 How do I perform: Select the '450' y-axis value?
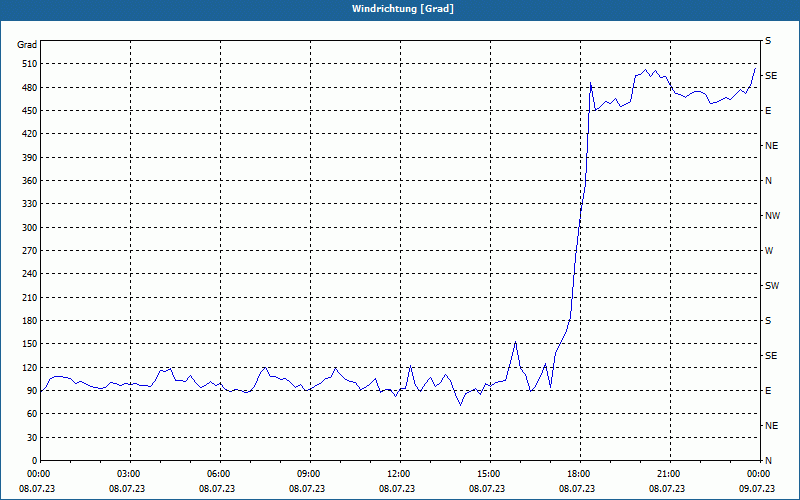pyautogui.click(x=30, y=111)
